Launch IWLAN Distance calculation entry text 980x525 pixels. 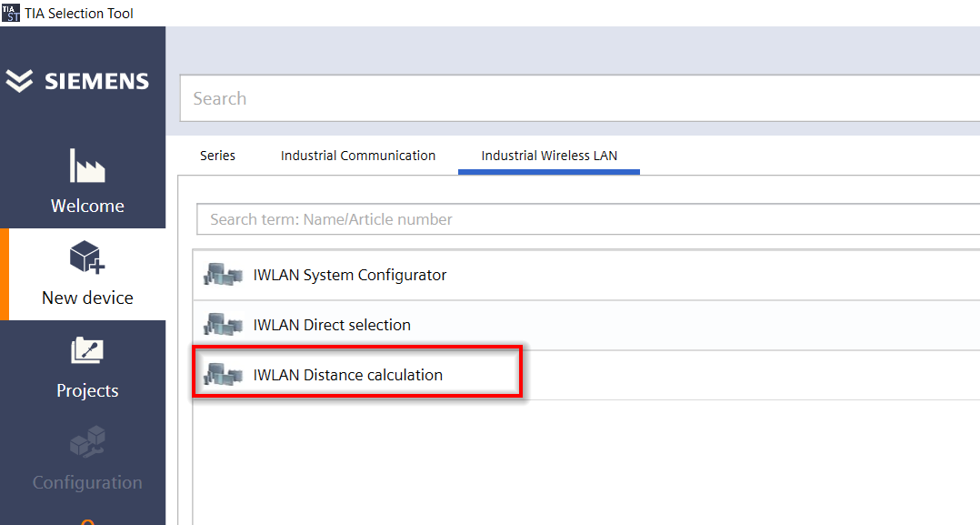click(x=348, y=375)
